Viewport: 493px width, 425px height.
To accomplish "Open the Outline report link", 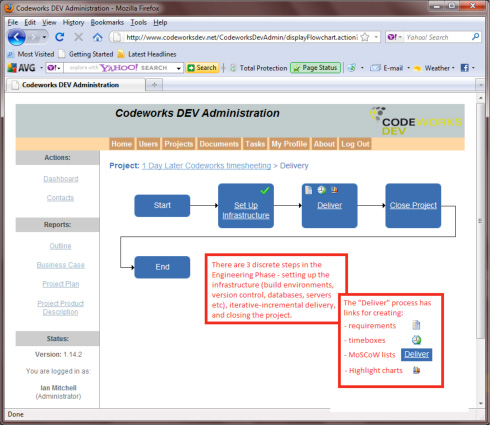I will (60, 246).
